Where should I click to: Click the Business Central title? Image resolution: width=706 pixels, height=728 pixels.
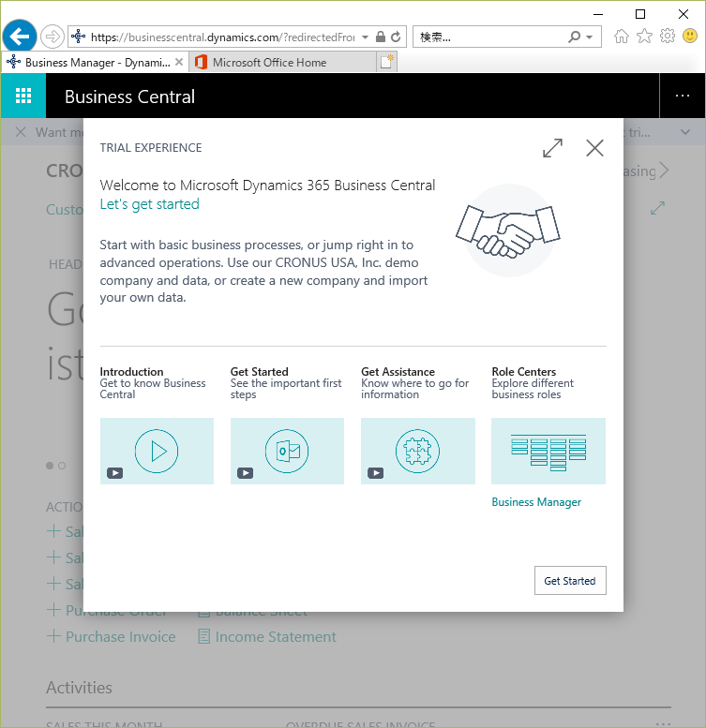pyautogui.click(x=129, y=97)
